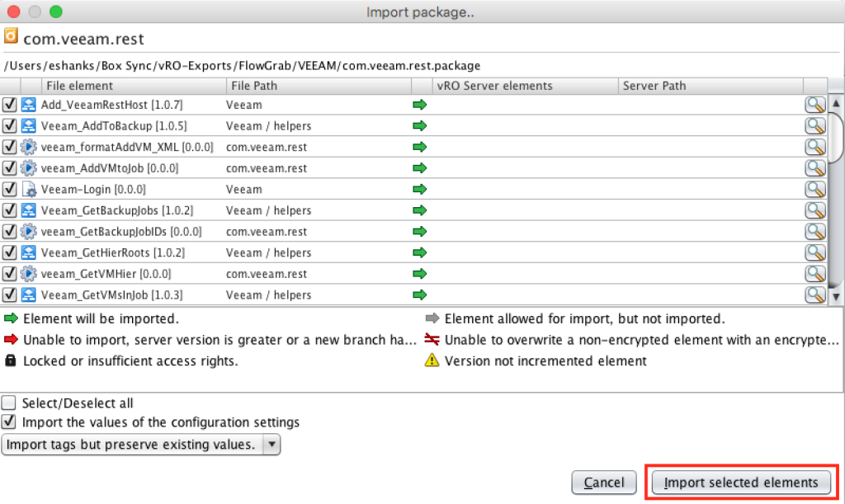The height and width of the screenshot is (504, 845).
Task: Click the workflow icon next to Veeam_AddToBackup
Action: (x=28, y=125)
